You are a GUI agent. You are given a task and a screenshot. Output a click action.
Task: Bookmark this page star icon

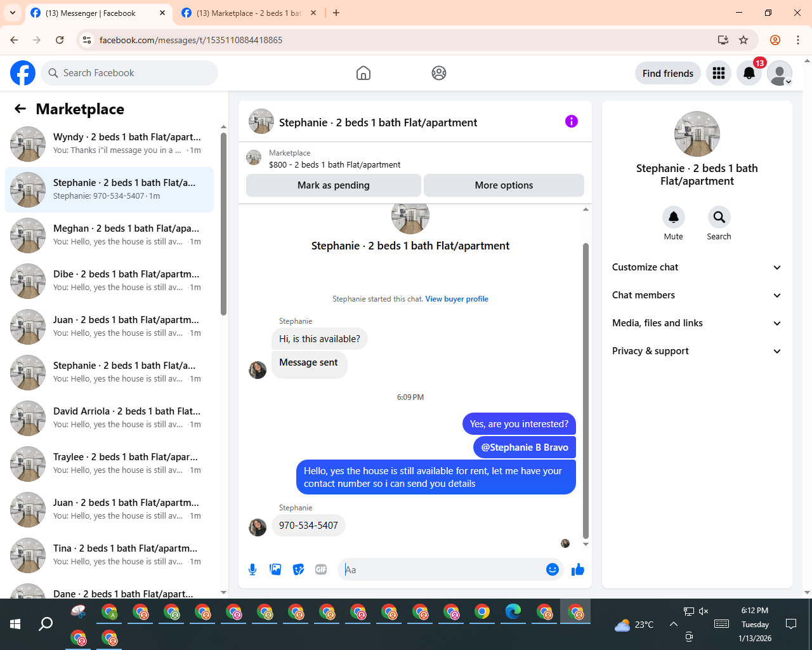click(x=743, y=40)
